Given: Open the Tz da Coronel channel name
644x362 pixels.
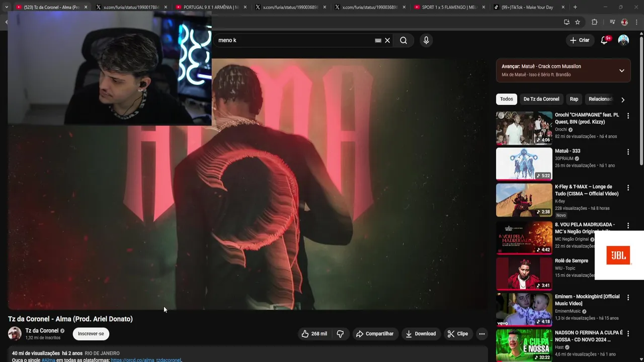Looking at the screenshot, I should click(x=42, y=331).
